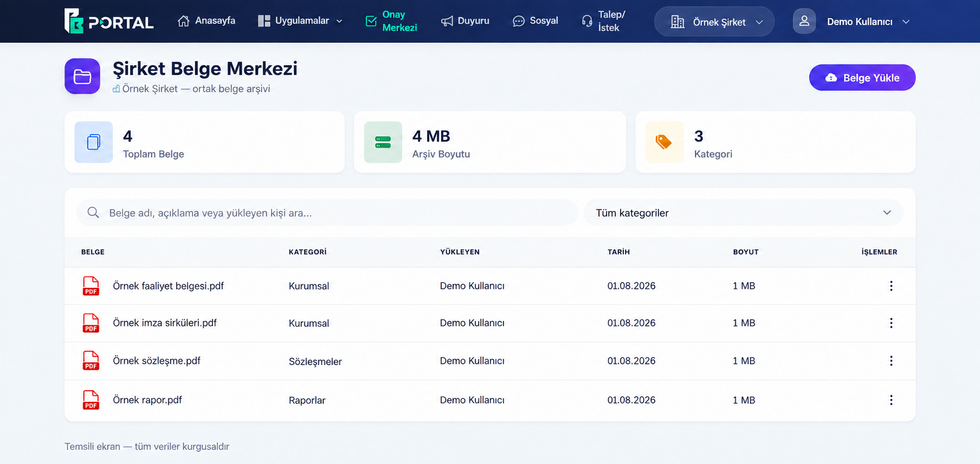Click the user avatar icon

coord(804,22)
